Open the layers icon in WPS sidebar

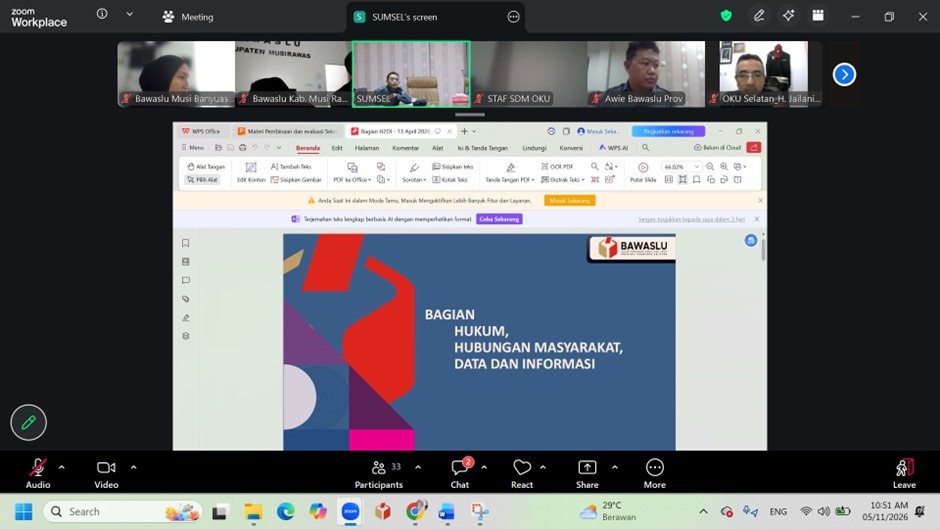pyautogui.click(x=186, y=336)
